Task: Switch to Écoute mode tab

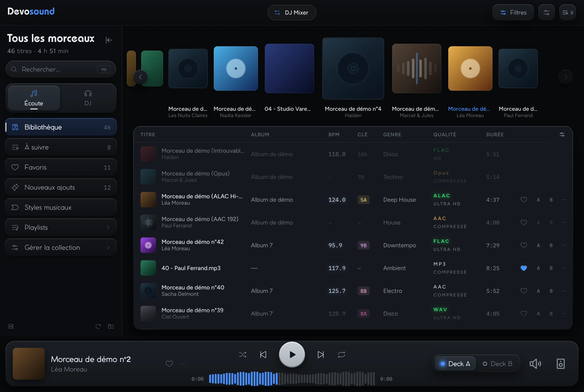Action: pos(34,98)
